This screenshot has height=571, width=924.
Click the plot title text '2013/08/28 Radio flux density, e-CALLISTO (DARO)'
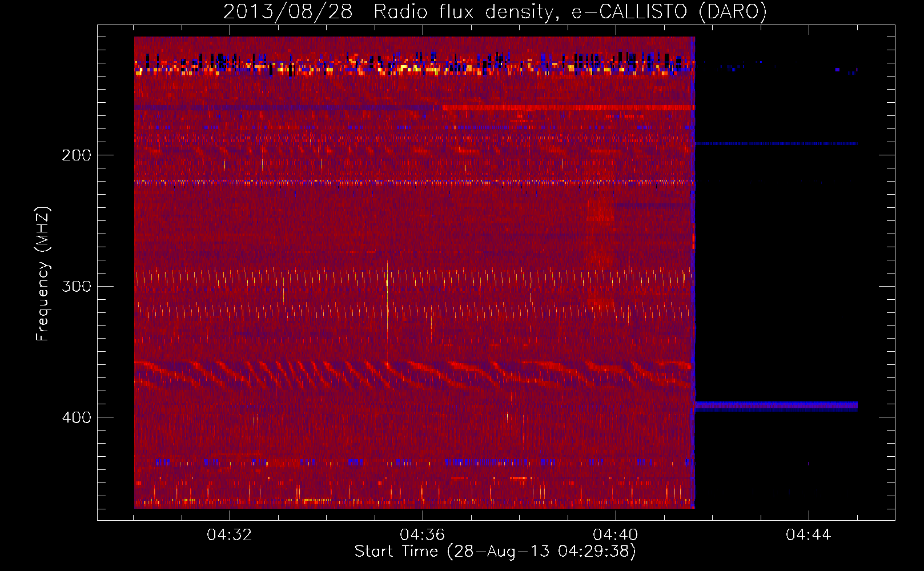coord(495,11)
